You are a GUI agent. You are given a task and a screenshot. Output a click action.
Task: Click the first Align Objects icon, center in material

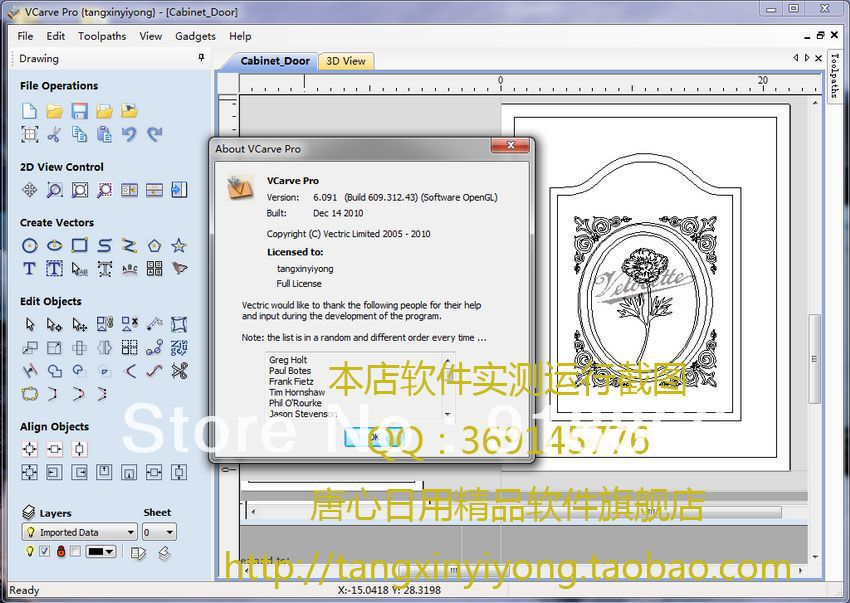click(29, 449)
